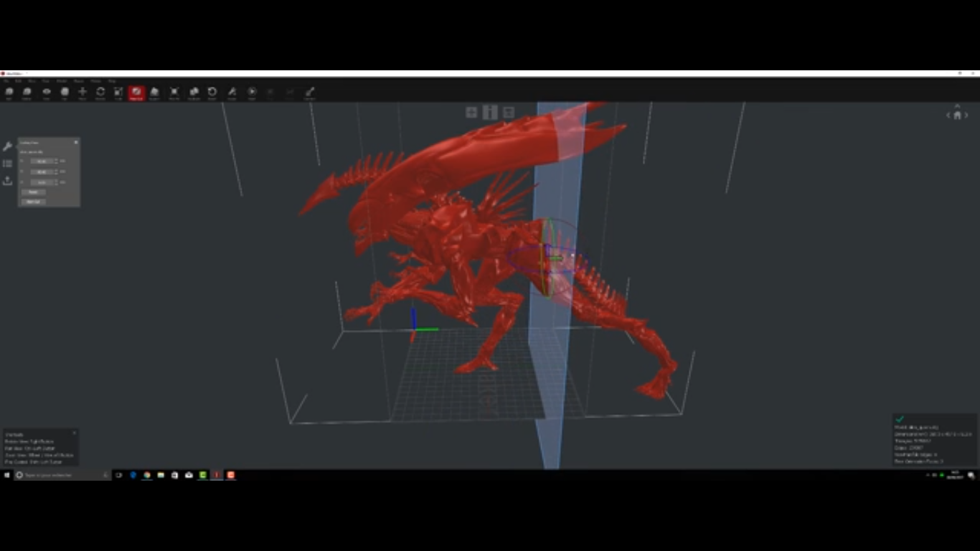Screen dimensions: 980x551
Task: Click the Y value field in Cutting Plane
Action: click(42, 171)
